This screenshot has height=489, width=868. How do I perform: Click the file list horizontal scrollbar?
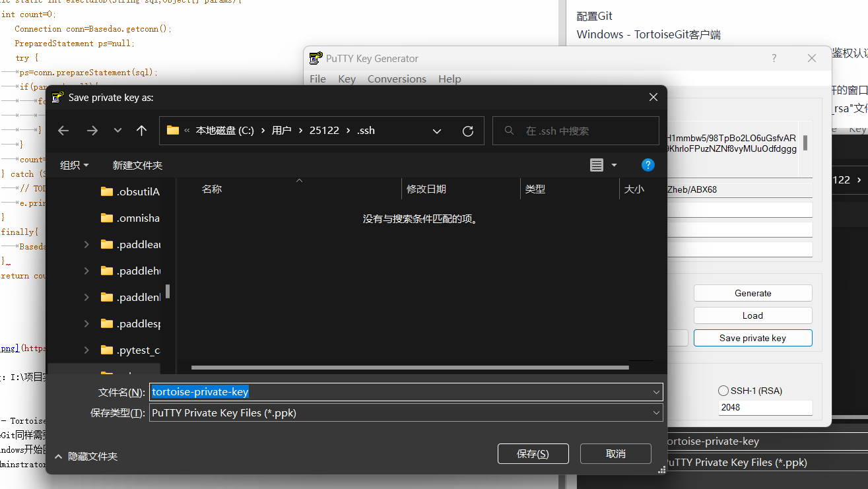click(410, 368)
